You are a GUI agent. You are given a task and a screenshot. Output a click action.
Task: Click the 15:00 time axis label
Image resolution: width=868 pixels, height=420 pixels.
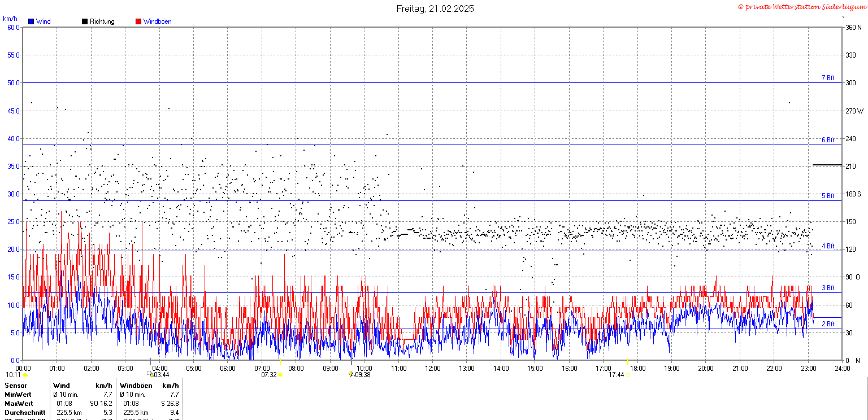tap(535, 369)
